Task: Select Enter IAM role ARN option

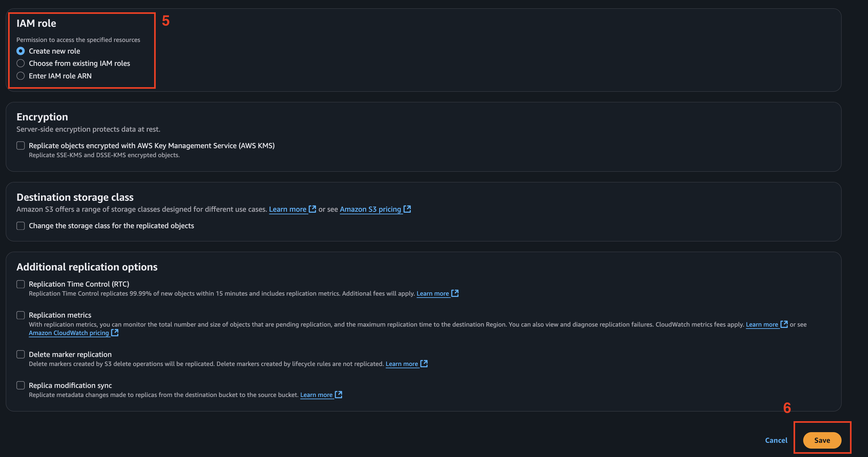Action: tap(21, 76)
